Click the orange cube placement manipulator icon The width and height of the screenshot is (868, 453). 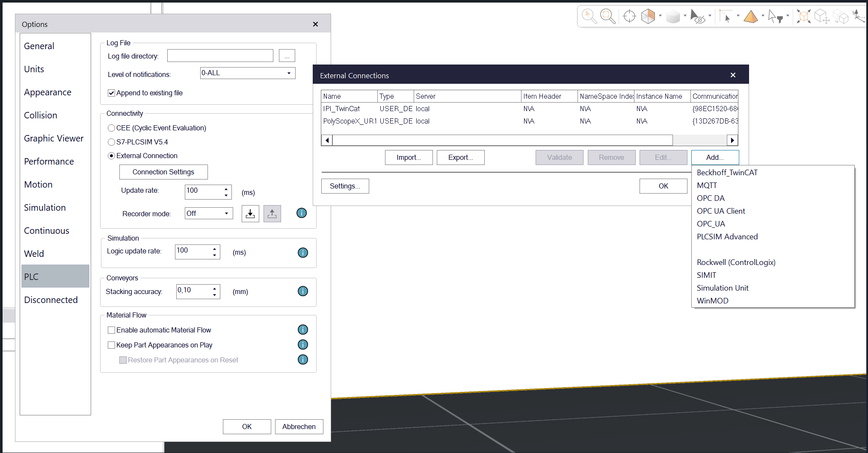click(803, 17)
